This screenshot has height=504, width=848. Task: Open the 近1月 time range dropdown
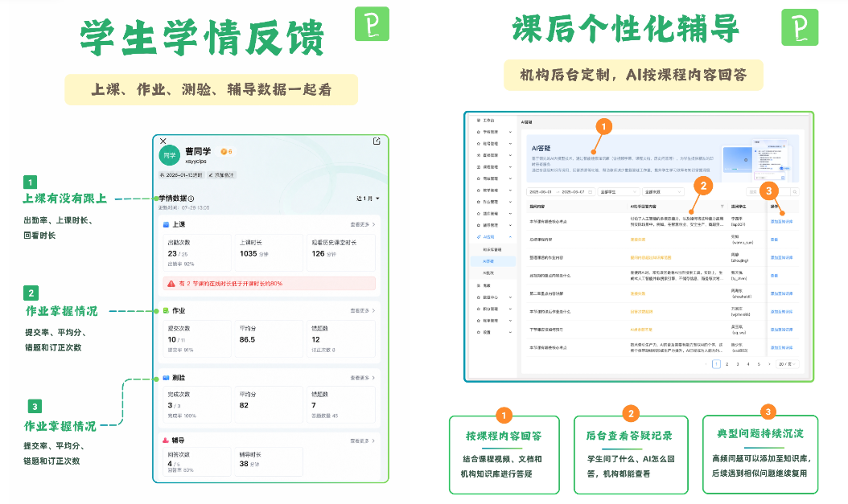click(368, 199)
